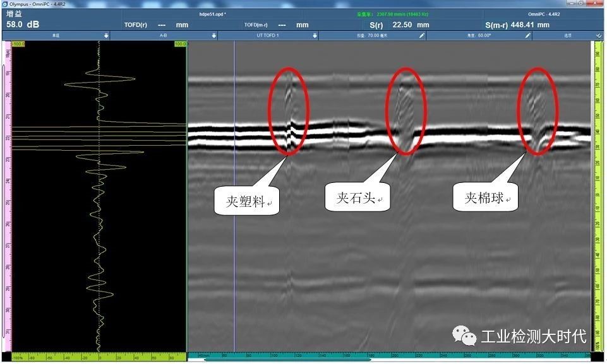Open the 单组 layout dropdown arrow
The image size is (607, 364).
coord(107,35)
